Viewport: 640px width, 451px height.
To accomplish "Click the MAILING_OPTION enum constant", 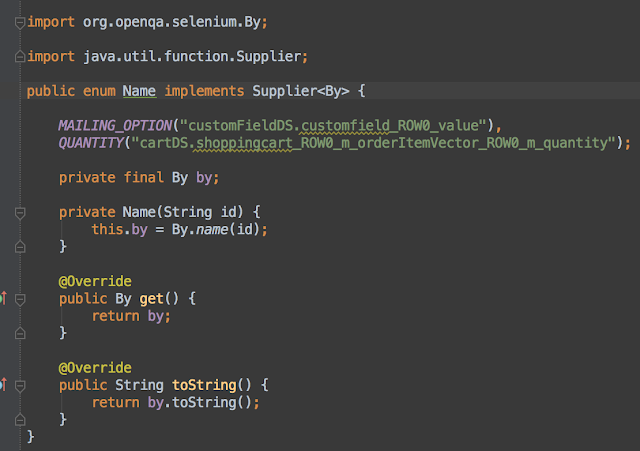I will (116, 125).
